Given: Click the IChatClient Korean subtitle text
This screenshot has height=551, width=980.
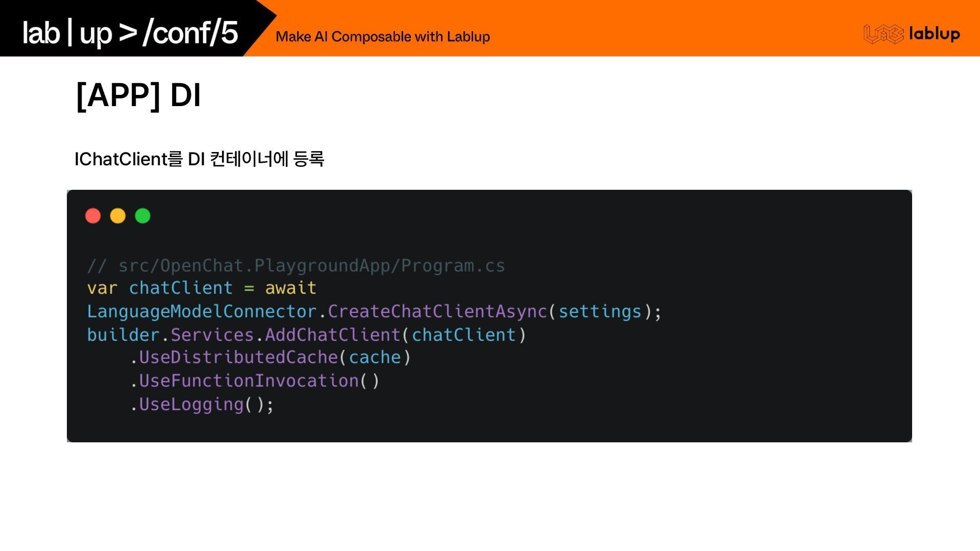Looking at the screenshot, I should 199,159.
